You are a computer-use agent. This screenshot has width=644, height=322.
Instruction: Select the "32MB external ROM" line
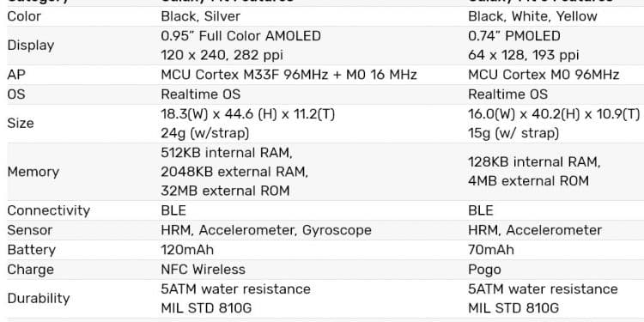pos(225,191)
